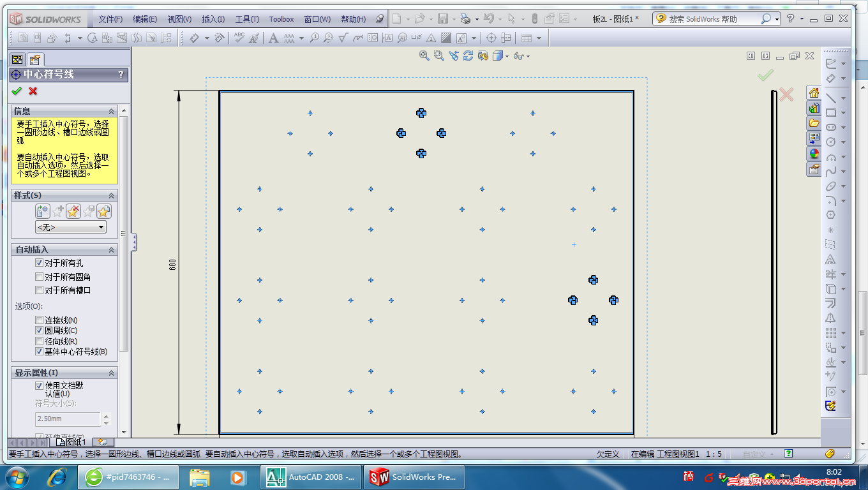Viewport: 868px width, 490px height.
Task: Open the Toolbox menu
Action: pos(281,19)
